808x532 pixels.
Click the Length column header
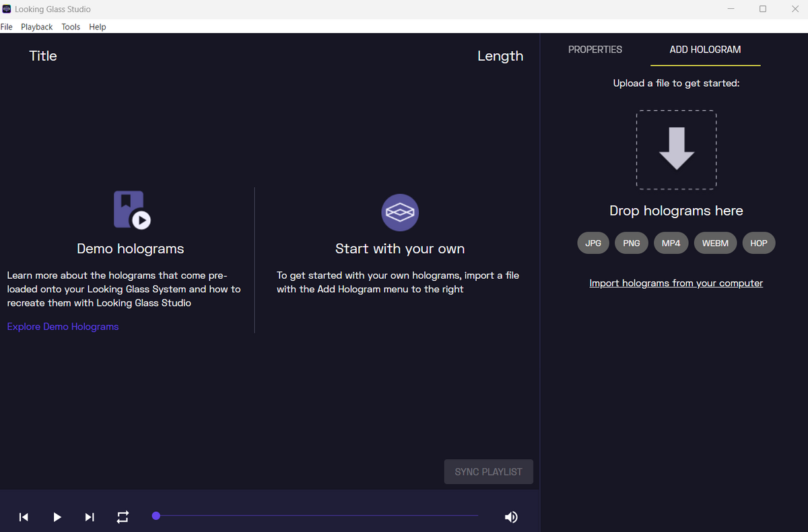point(500,56)
